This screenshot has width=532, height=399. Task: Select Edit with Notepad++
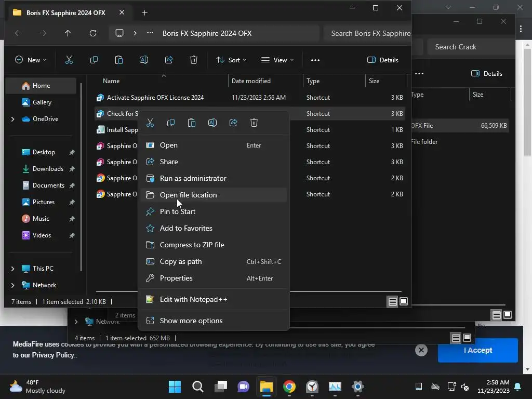(x=214, y=300)
